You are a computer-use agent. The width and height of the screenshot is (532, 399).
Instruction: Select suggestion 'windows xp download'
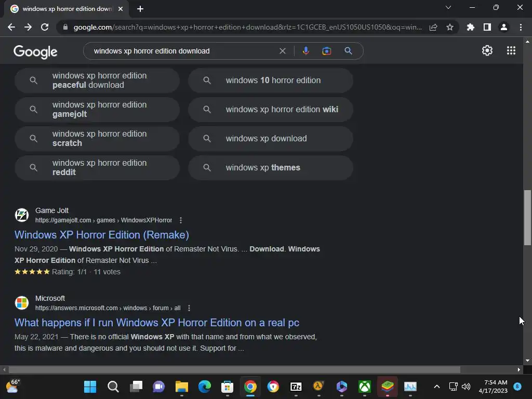click(271, 139)
